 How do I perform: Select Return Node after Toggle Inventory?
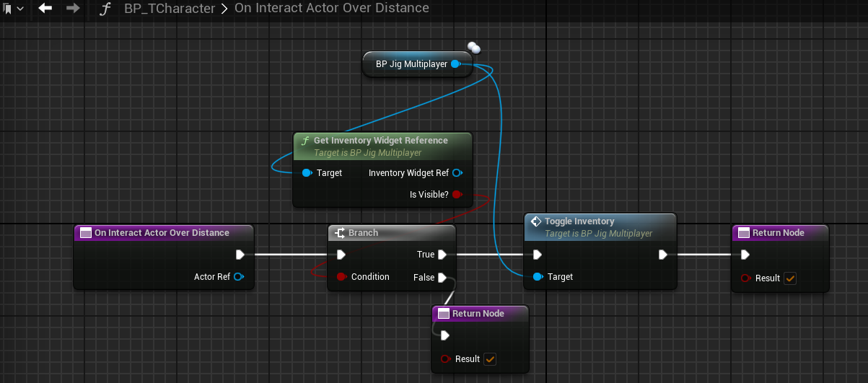pos(780,258)
